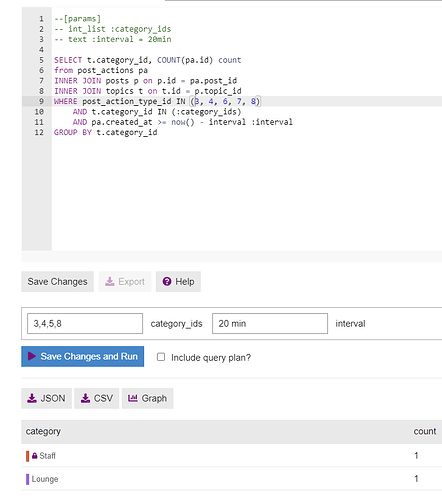Image resolution: width=442 pixels, height=500 pixels.
Task: Open the Staff category link
Action: [x=47, y=456]
